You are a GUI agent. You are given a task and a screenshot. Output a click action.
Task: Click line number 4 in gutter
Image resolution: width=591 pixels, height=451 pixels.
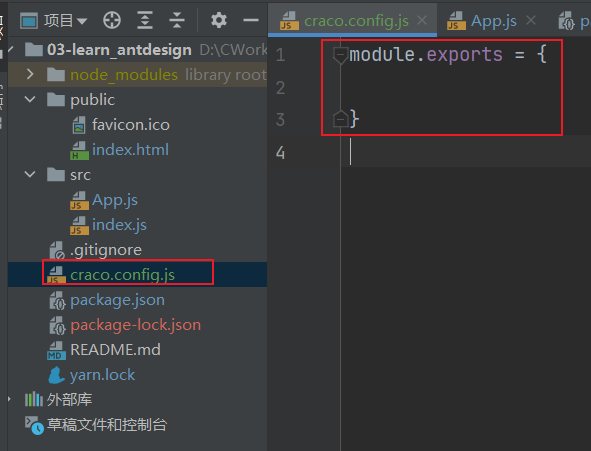[x=280, y=153]
